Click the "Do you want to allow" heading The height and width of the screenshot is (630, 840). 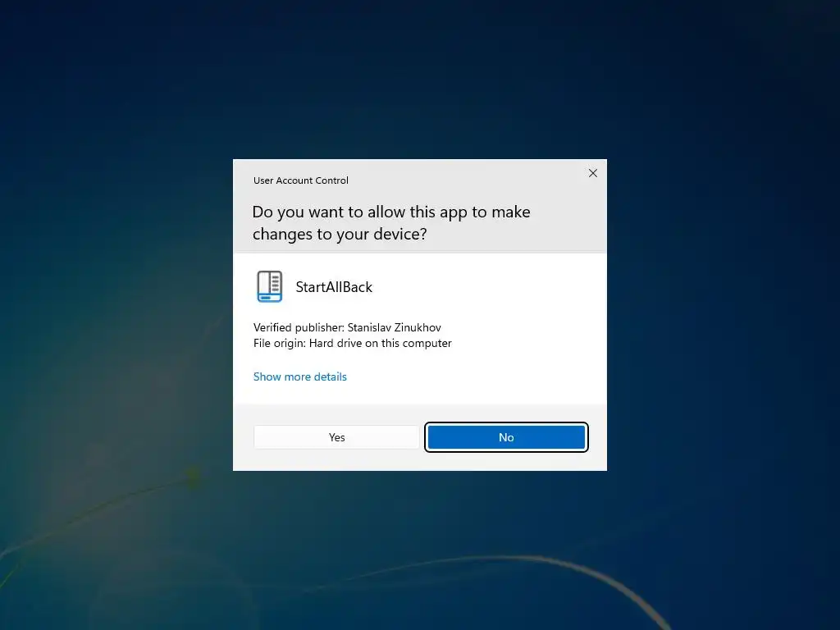(391, 223)
